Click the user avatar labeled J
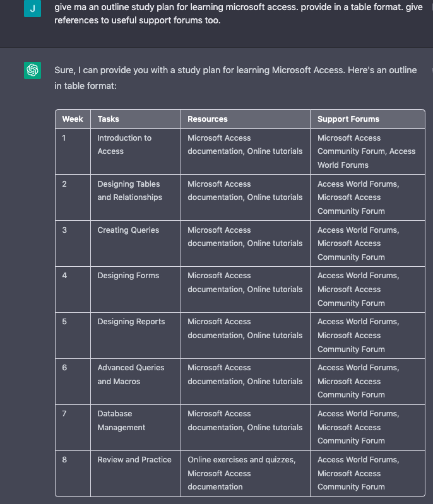433x504 pixels. (33, 9)
